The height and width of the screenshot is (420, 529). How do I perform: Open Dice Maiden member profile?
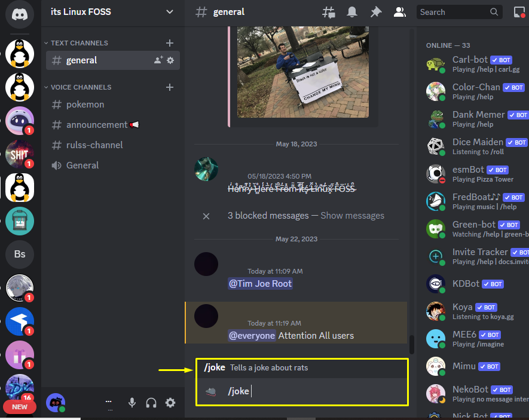click(476, 146)
